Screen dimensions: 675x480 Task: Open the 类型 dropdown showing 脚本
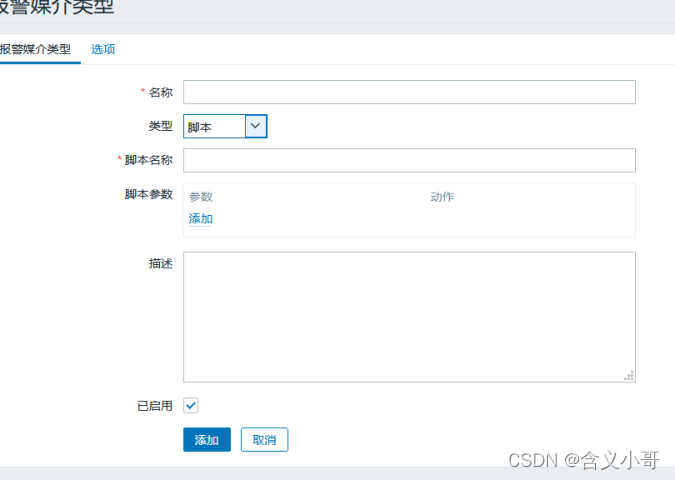[x=225, y=126]
